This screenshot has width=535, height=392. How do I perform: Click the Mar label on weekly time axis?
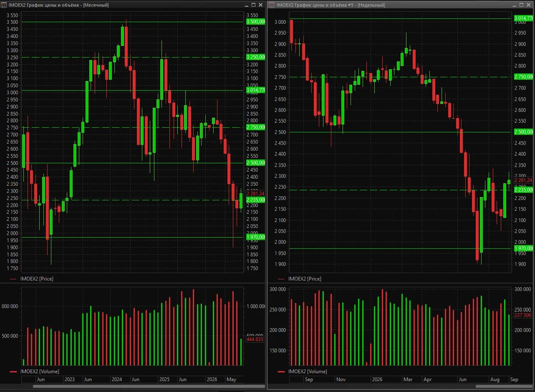407,379
